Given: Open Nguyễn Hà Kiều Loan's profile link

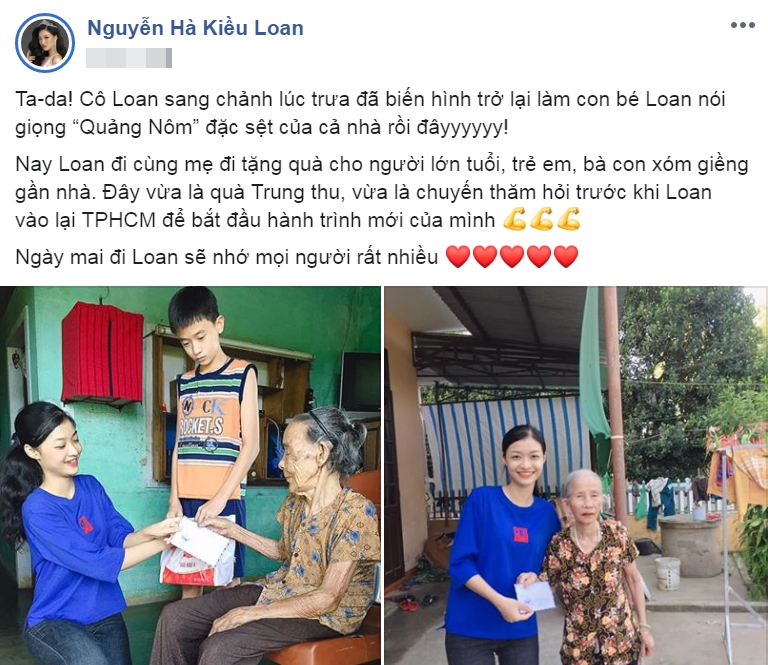Looking at the screenshot, I should [x=195, y=28].
